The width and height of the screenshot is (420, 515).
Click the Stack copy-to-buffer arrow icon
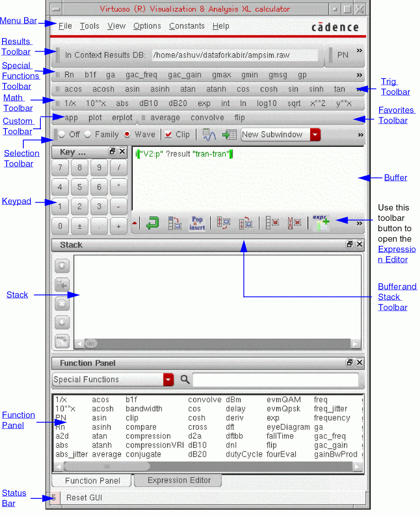(x=62, y=285)
